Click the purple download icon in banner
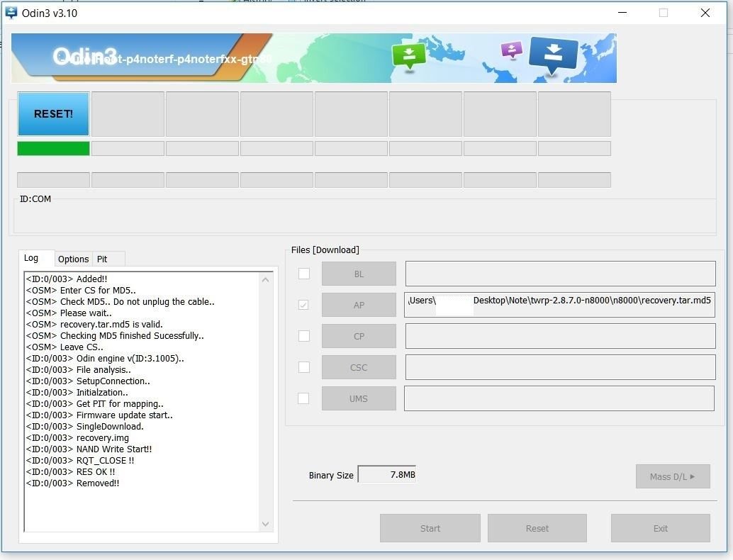733x560 pixels. [x=511, y=50]
